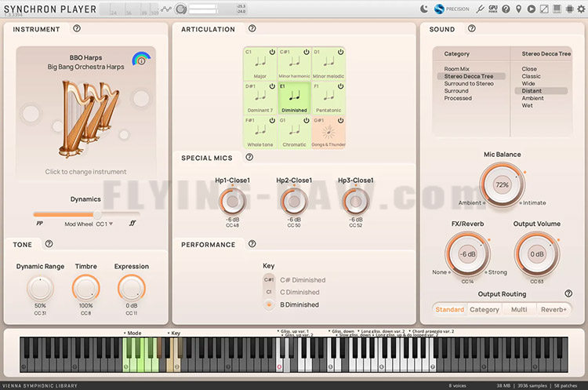Open the Mod Wheel CC1 dropdown
The height and width of the screenshot is (390, 588).
click(104, 224)
